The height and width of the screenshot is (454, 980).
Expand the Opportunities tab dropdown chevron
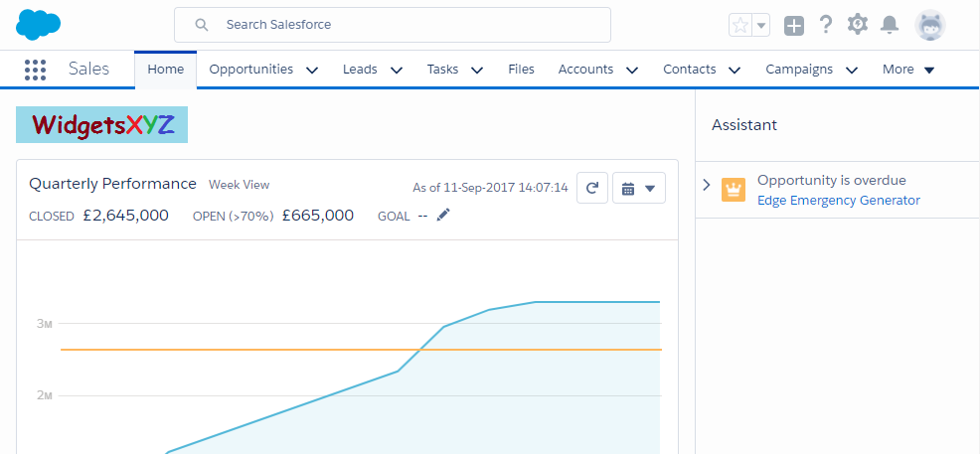(x=312, y=70)
